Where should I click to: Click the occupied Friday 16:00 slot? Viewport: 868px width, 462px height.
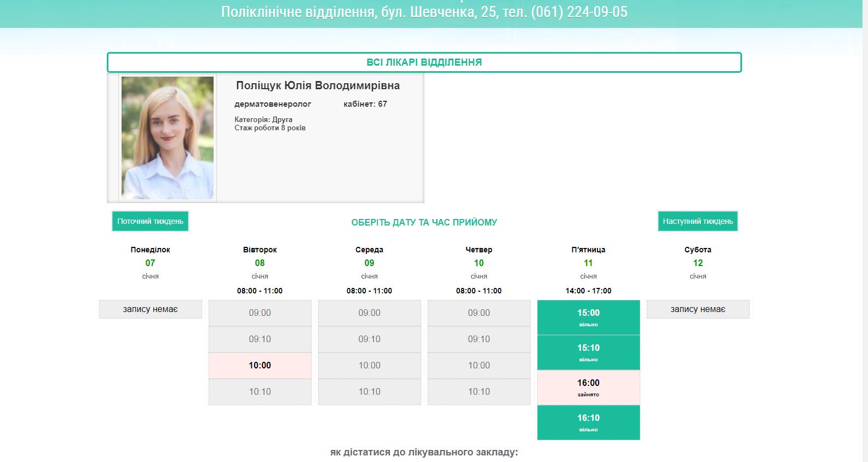pos(588,387)
